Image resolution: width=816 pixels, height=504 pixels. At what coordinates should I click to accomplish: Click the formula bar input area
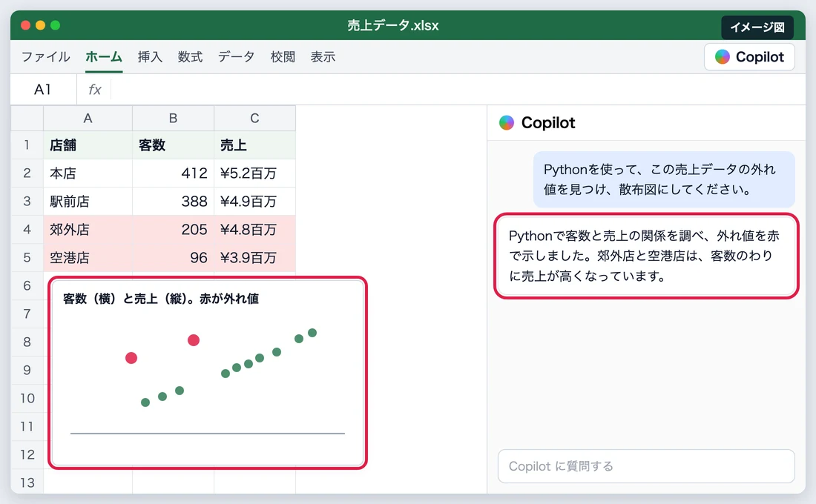tap(458, 90)
